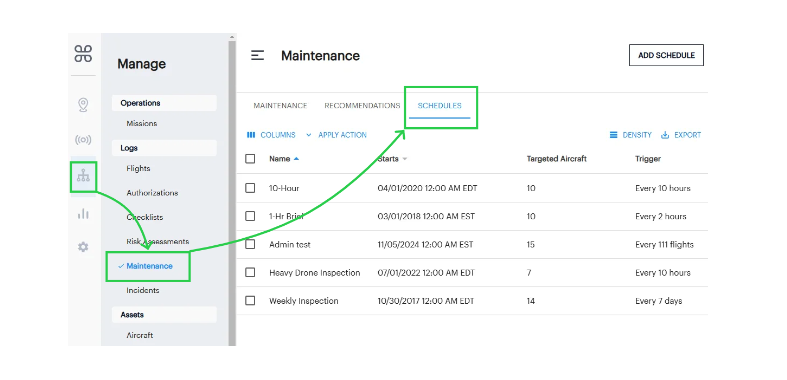Check the box for 10-Hour schedule
Image resolution: width=787 pixels, height=380 pixels.
250,188
